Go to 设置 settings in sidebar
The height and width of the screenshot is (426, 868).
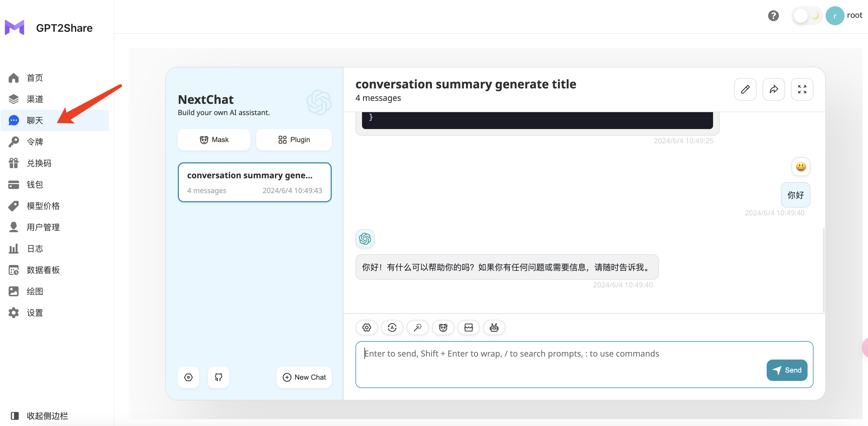[35, 313]
